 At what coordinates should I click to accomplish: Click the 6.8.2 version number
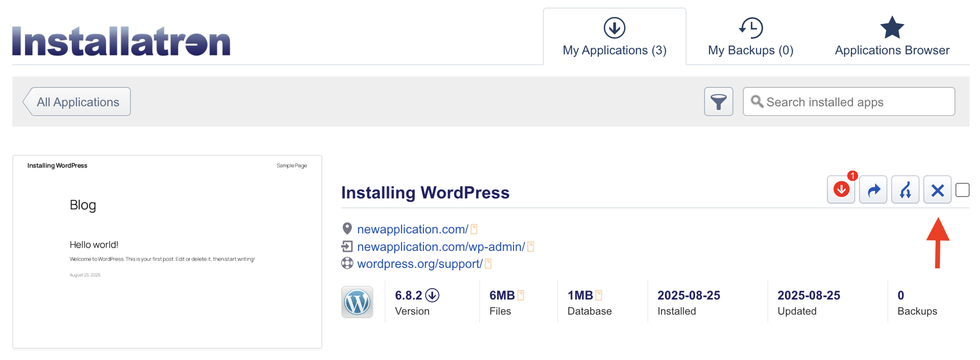[408, 295]
